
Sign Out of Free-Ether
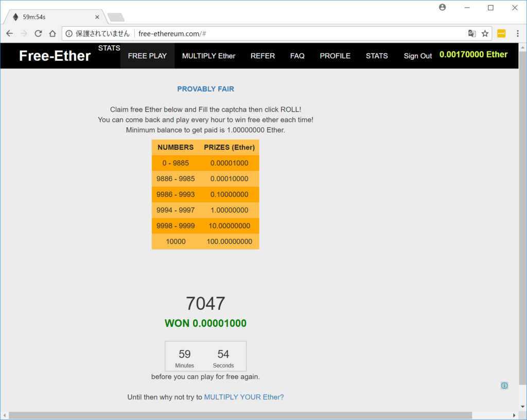[x=417, y=56]
